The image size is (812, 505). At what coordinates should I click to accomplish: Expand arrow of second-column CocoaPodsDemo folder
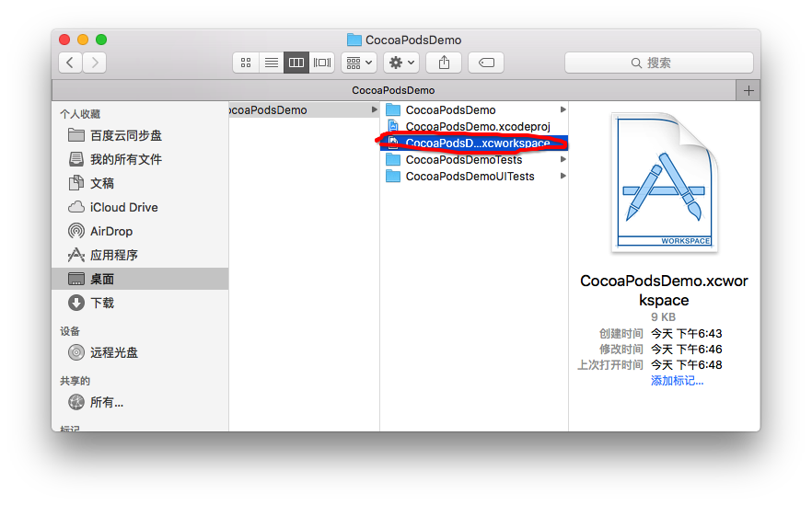(563, 109)
